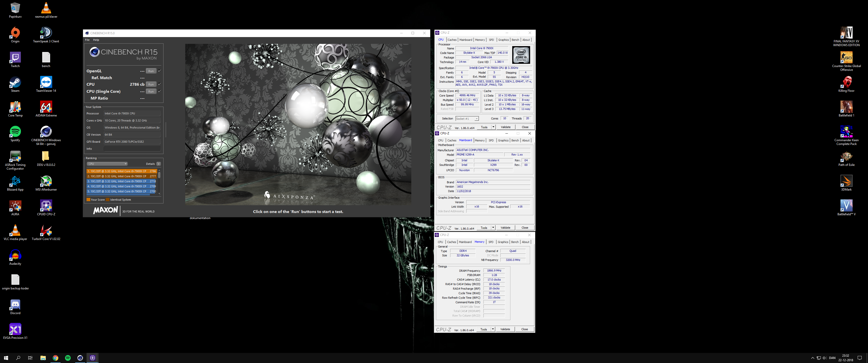Switch to Caches tab in top CPU-Z window
Image resolution: width=868 pixels, height=363 pixels.
tap(452, 40)
